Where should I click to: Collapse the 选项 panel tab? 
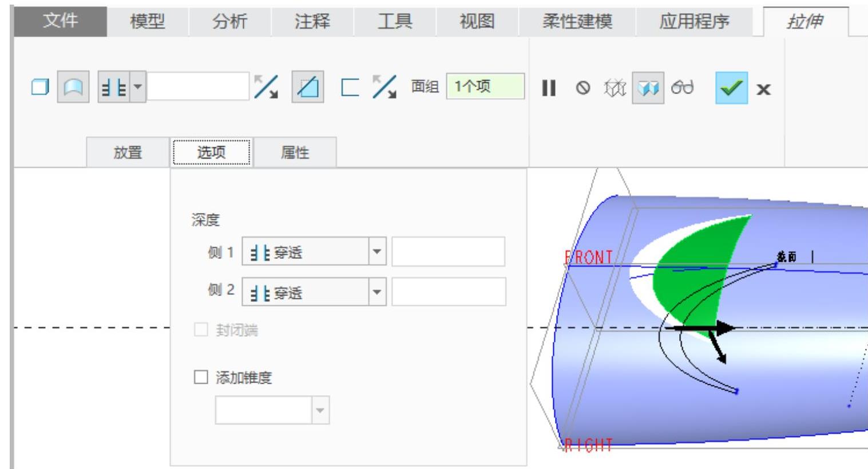[212, 152]
